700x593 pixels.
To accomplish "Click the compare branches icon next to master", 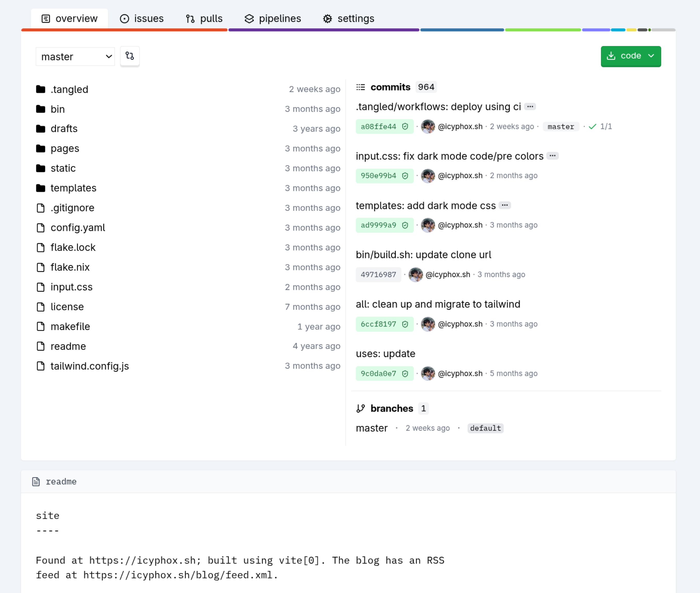I will pos(130,56).
